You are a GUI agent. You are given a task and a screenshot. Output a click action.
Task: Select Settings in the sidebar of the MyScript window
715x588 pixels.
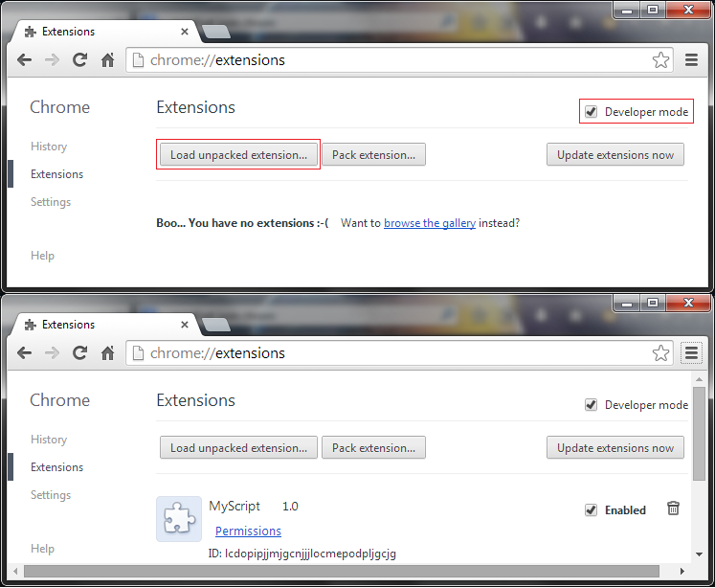click(51, 495)
